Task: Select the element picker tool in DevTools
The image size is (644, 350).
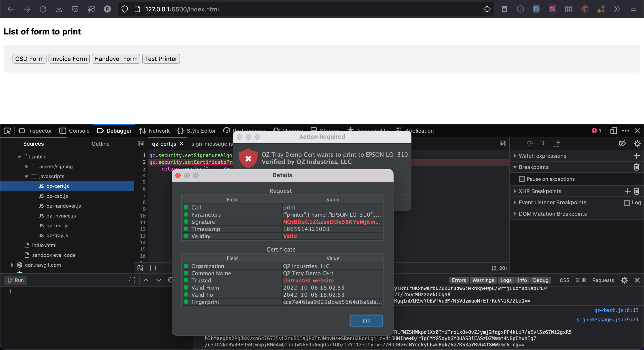Action: coord(7,131)
